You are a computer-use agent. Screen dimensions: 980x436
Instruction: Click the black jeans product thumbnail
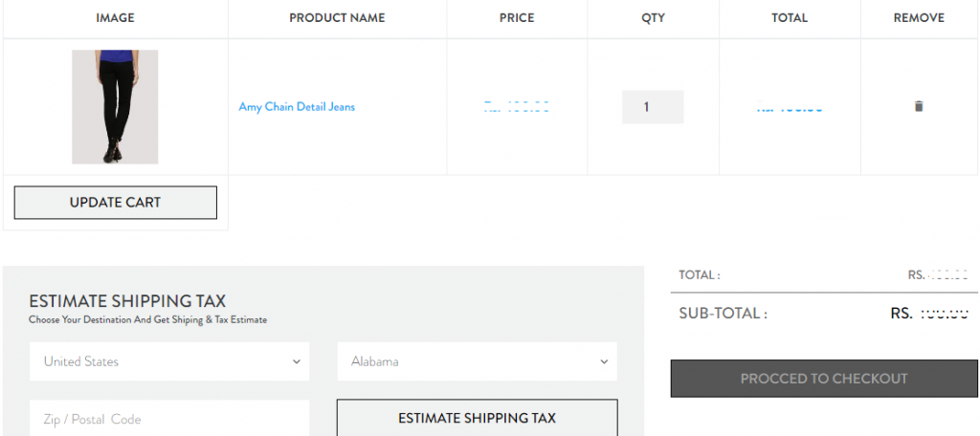coord(115,107)
